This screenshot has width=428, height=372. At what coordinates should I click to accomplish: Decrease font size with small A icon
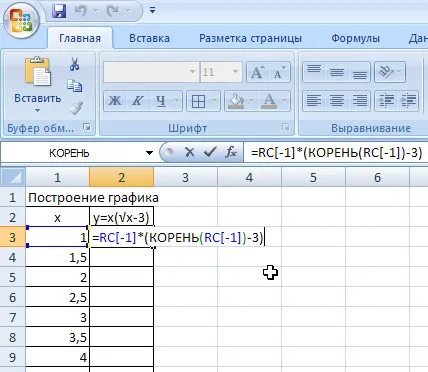(x=279, y=72)
